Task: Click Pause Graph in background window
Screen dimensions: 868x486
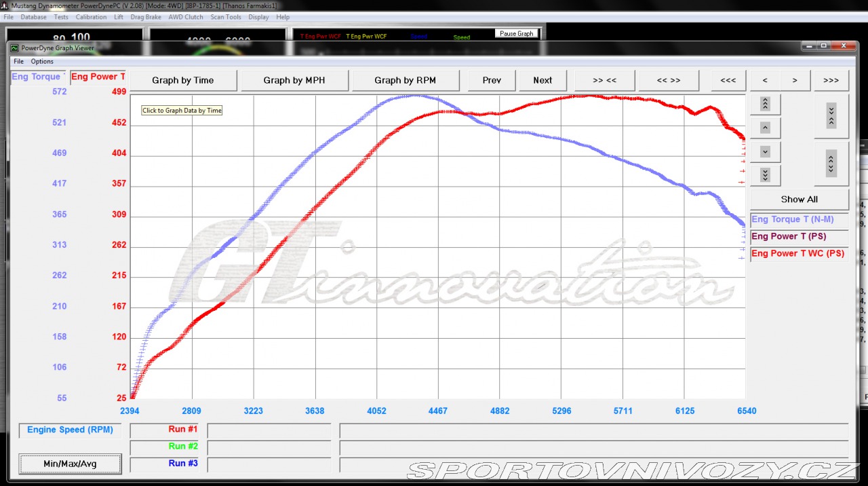Action: [x=517, y=33]
